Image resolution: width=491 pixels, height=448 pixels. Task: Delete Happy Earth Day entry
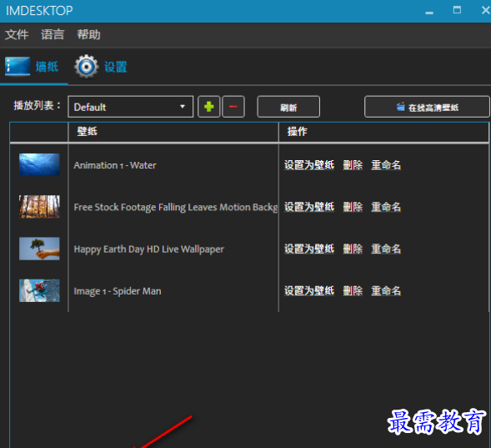tap(353, 249)
